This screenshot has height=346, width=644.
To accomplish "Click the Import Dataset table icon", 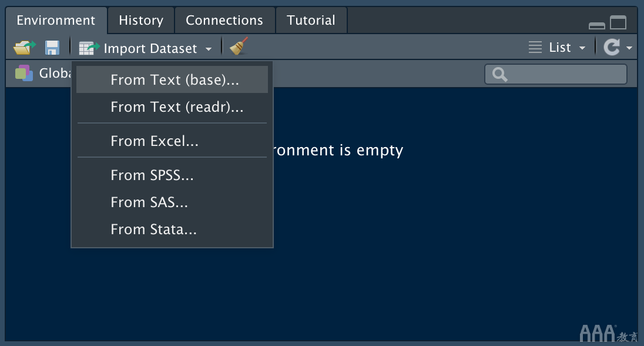I will (89, 48).
